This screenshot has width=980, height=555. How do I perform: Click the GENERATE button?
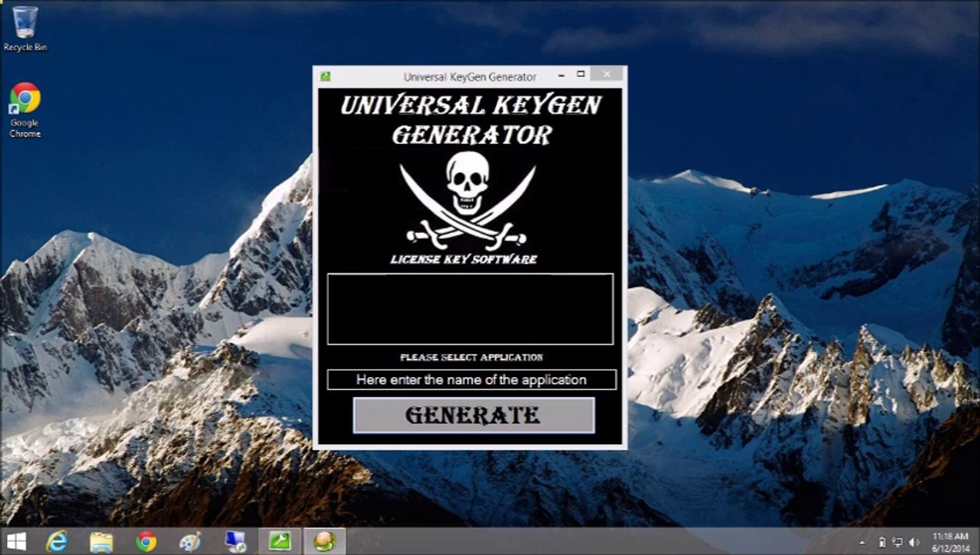473,415
